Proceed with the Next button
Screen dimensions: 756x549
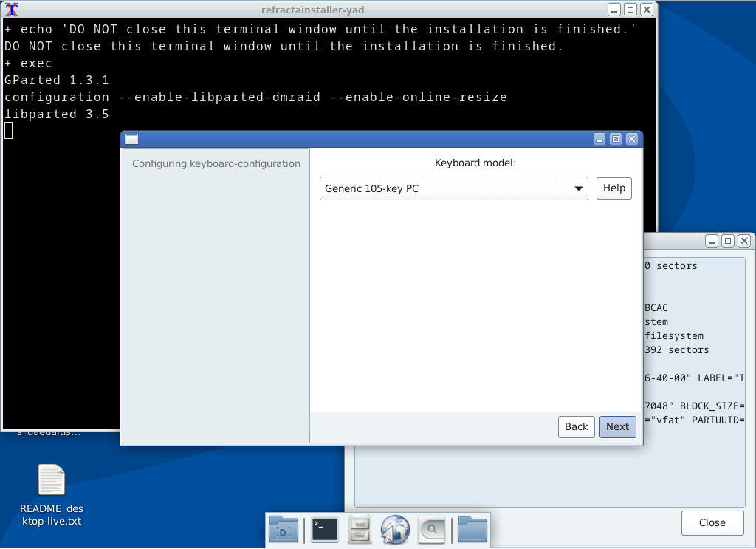click(x=617, y=426)
